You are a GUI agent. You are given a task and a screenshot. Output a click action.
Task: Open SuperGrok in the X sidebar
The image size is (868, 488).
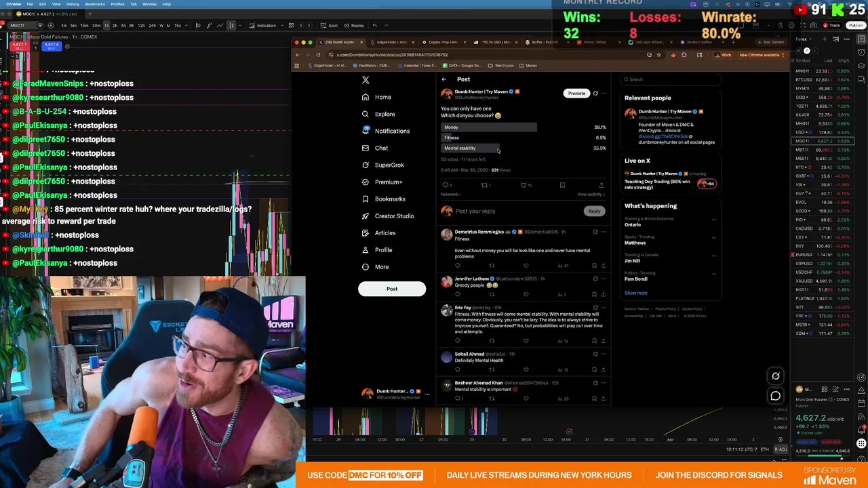382,165
